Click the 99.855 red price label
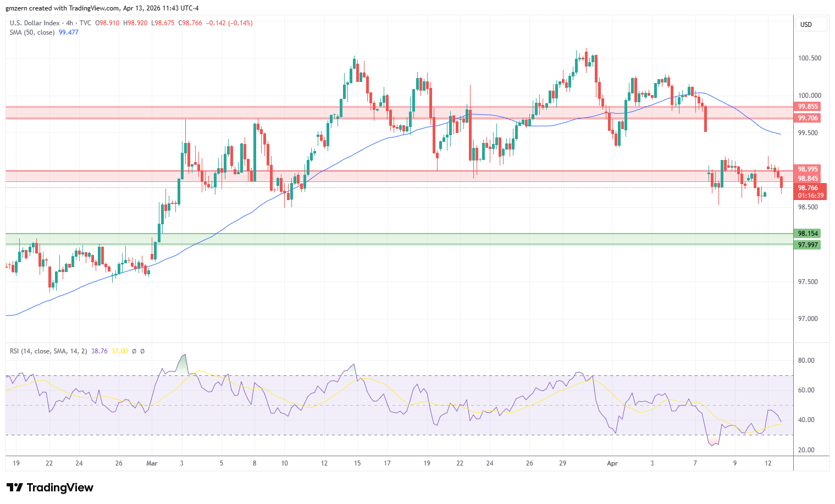Viewport: 835px width, 504px height. coord(808,107)
